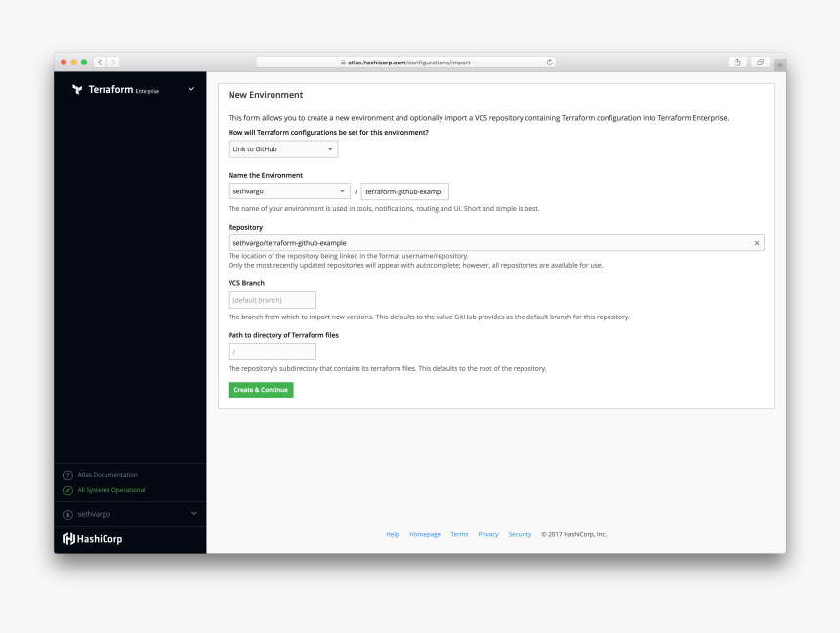Click the X to clear the Repository field

point(758,242)
